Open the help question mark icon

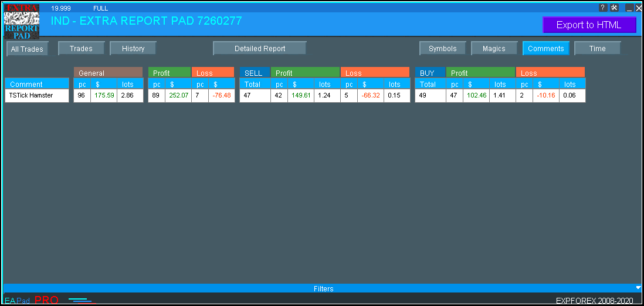point(603,8)
